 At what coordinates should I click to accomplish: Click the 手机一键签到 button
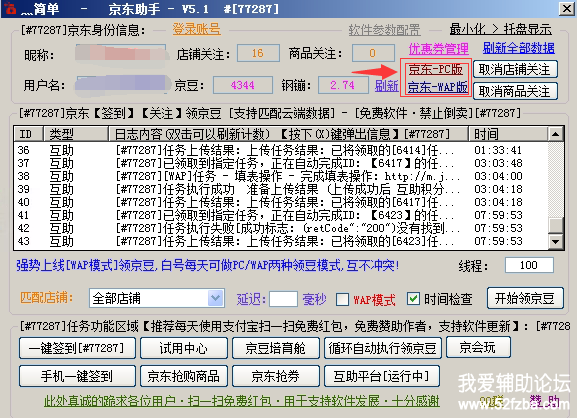tap(77, 376)
